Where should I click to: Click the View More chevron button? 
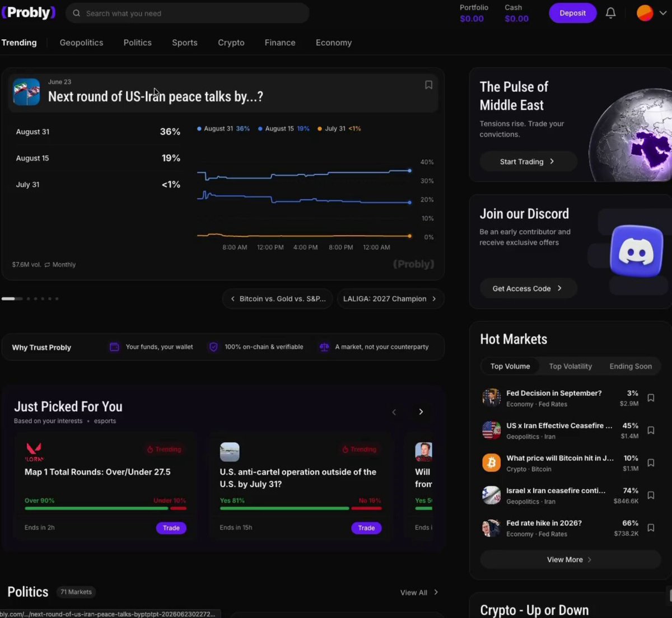click(570, 560)
